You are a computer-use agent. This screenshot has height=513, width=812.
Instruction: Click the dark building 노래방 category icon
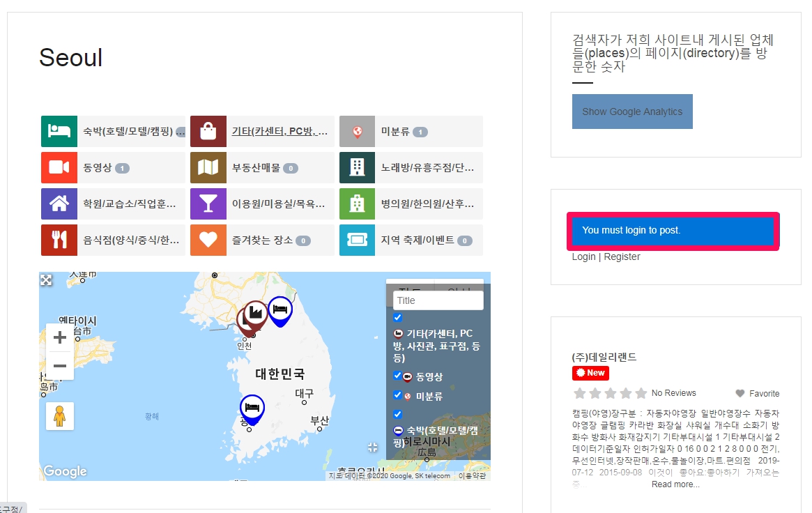click(x=357, y=168)
